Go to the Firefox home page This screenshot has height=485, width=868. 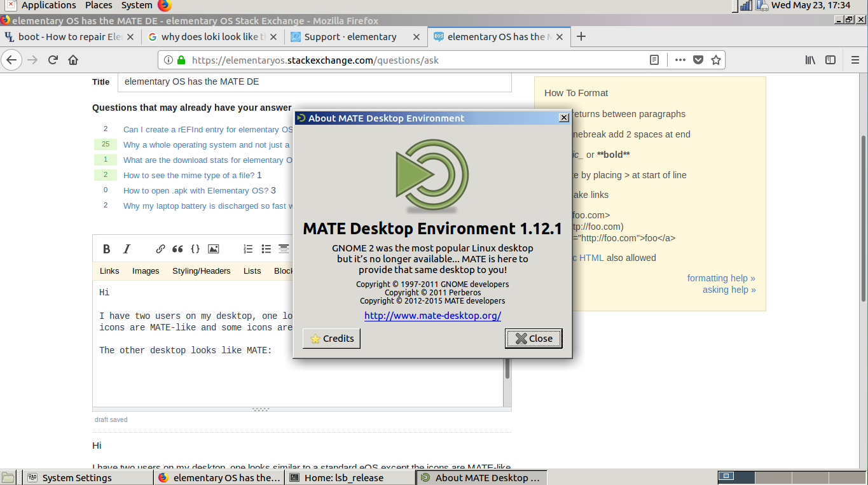73,60
